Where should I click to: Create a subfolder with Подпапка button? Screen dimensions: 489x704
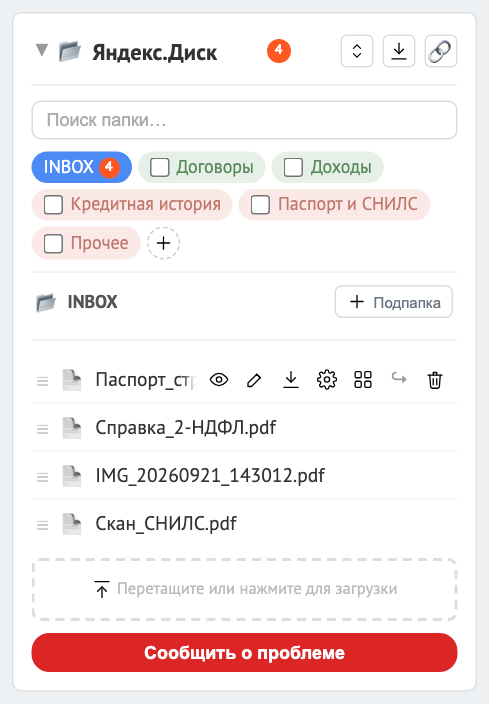[393, 302]
